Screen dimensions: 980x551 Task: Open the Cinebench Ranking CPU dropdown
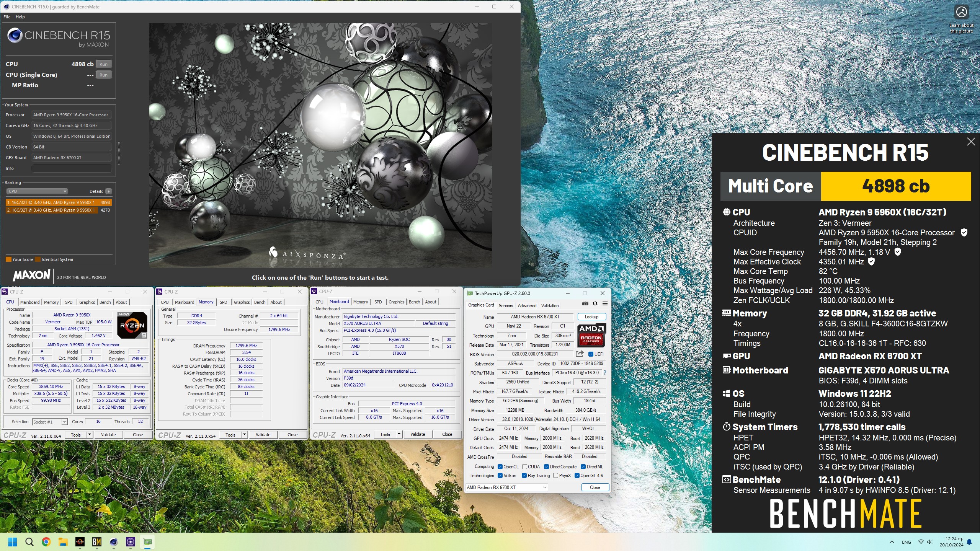point(37,191)
